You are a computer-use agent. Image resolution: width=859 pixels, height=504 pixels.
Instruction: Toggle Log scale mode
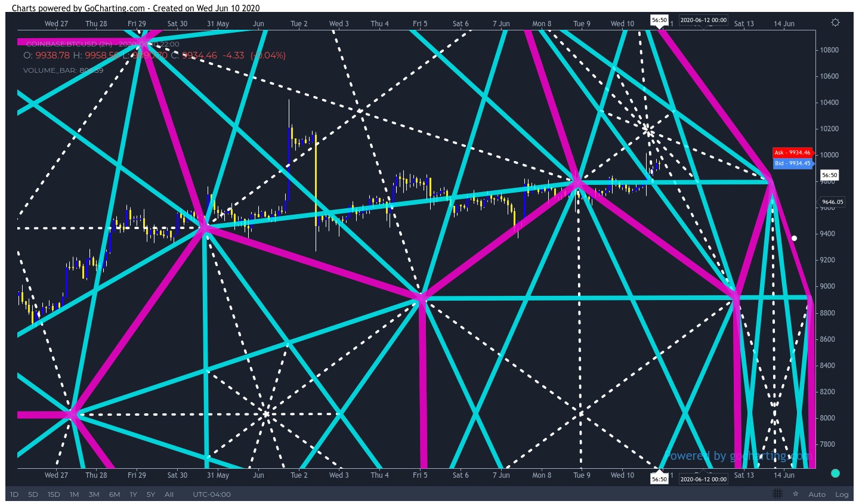click(842, 494)
